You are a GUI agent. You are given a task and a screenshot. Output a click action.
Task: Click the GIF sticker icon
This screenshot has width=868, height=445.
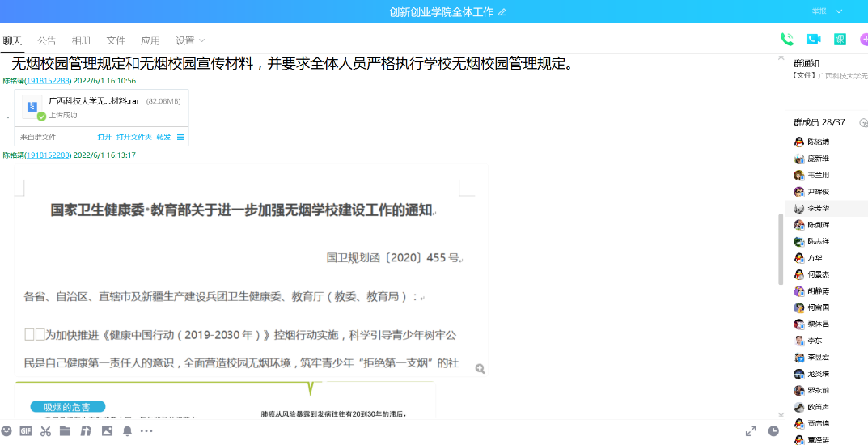click(x=26, y=431)
